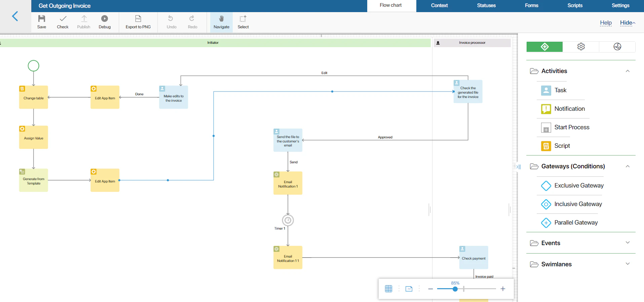Pick the Start Process activity element
The image size is (644, 302).
click(565, 127)
